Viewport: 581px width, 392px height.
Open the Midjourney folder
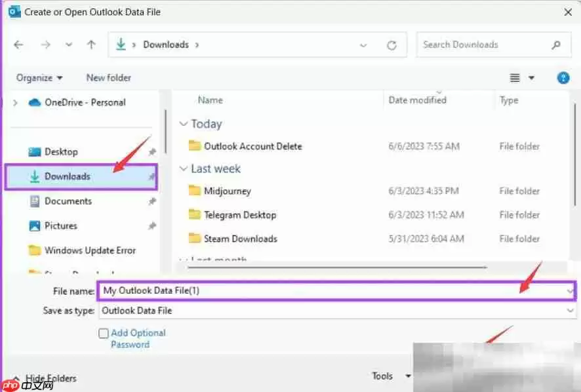tap(227, 191)
